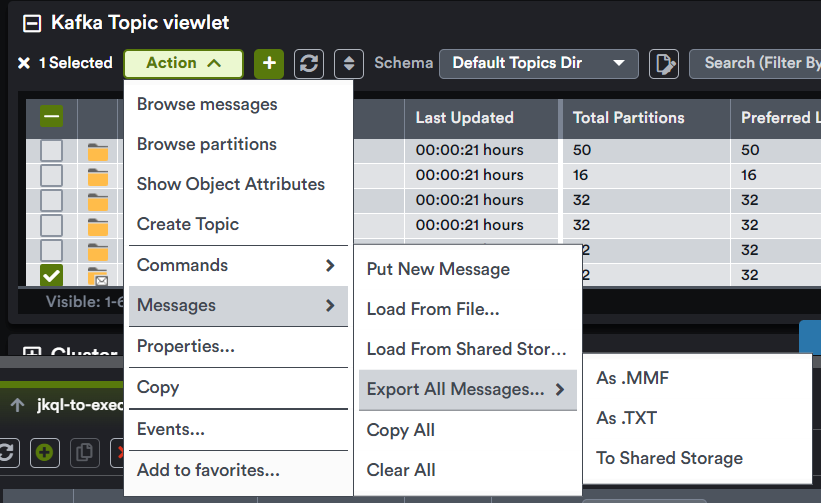Check the row with 16 total partitions
Viewport: 821px width, 503px height.
point(51,175)
